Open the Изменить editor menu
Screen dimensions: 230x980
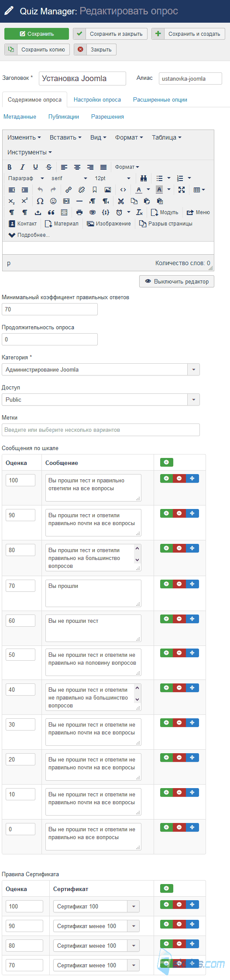tap(24, 137)
